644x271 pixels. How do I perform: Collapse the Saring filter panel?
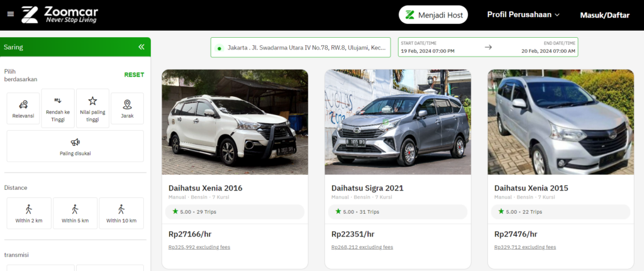142,47
